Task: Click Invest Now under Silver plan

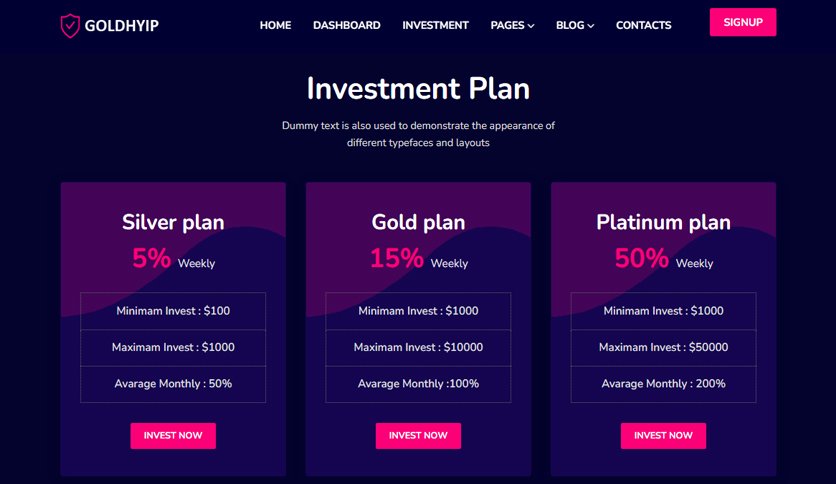Action: 173,435
